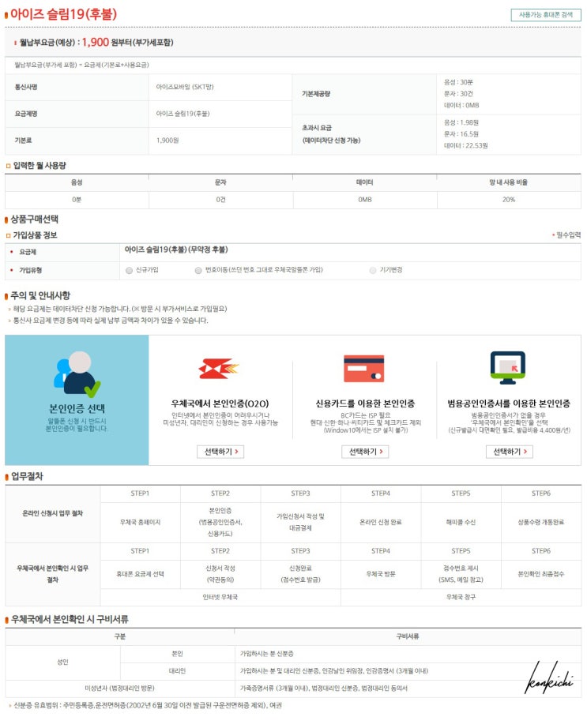The width and height of the screenshot is (587, 728).
Task: Click the 상품수령 개통완료 step cell
Action: pyautogui.click(x=541, y=523)
